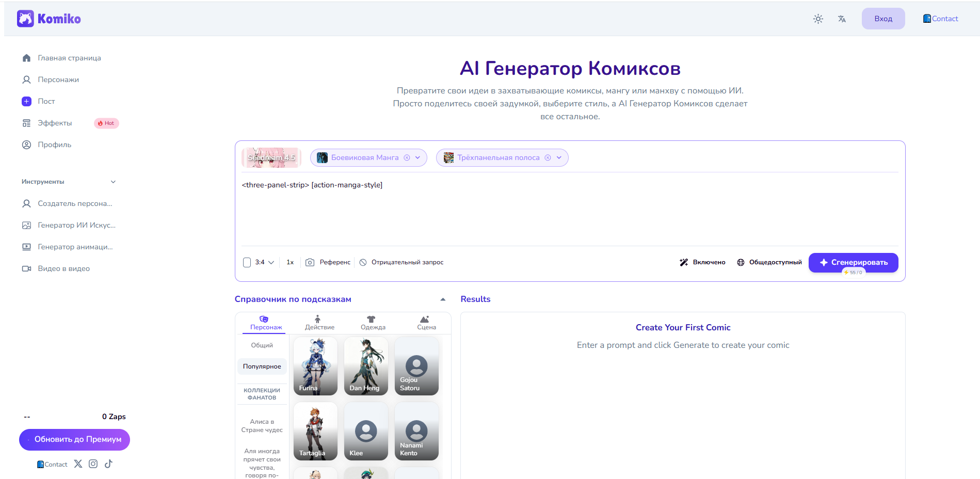980x479 pixels.
Task: Open Создатель персонажа tool
Action: pyautogui.click(x=68, y=203)
